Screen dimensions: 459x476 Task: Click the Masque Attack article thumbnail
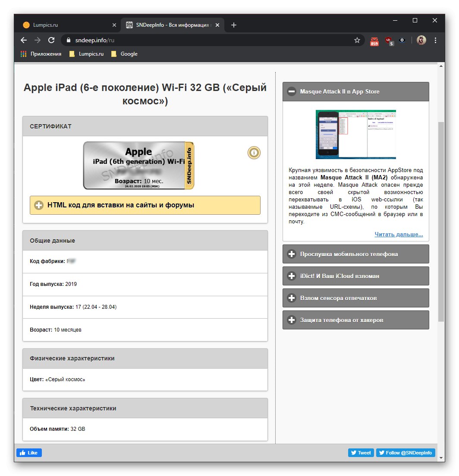pos(356,135)
